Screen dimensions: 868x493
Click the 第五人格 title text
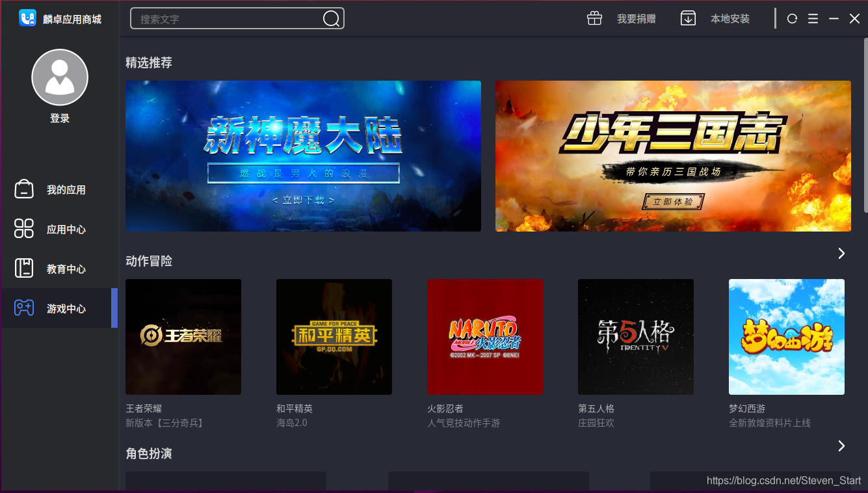coord(596,408)
